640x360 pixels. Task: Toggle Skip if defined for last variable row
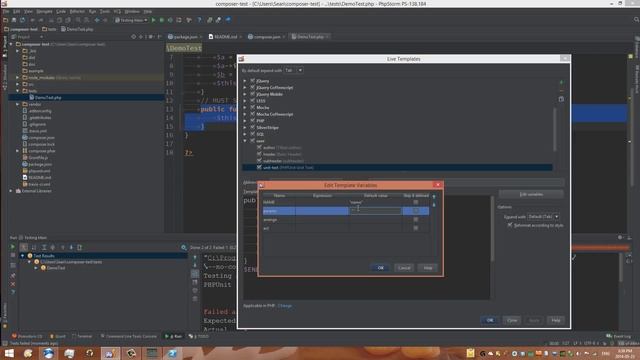pos(416,228)
